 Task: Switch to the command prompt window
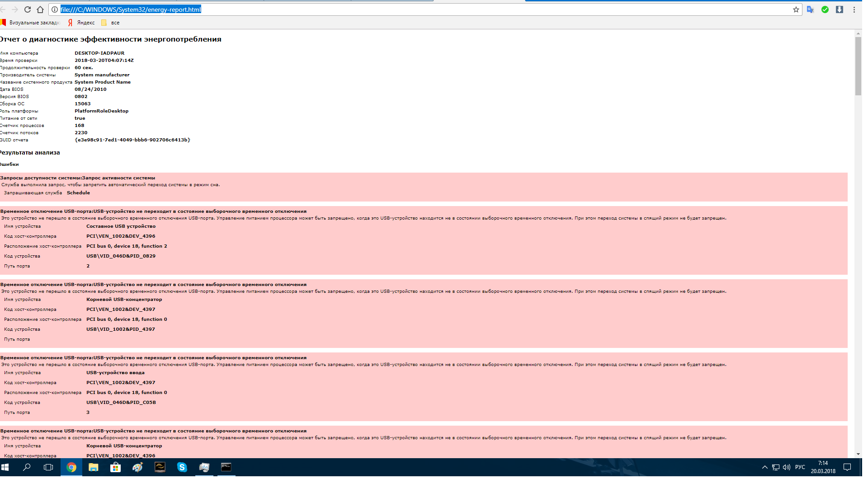coord(226,467)
